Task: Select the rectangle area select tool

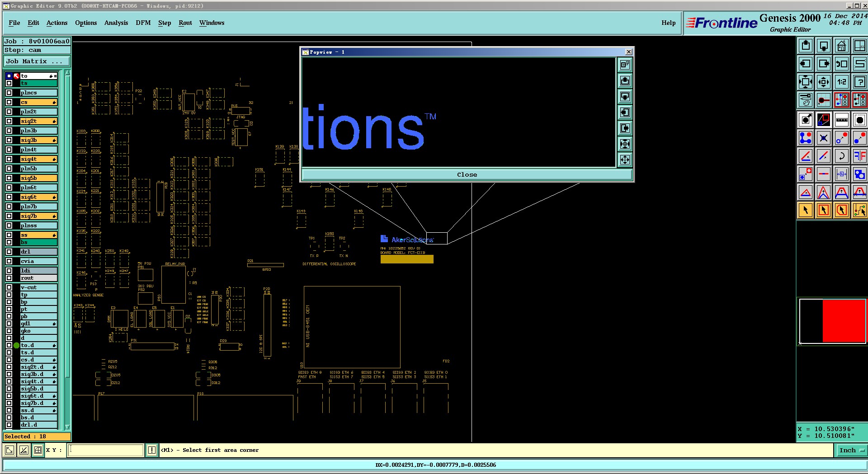Action: pyautogui.click(x=824, y=210)
